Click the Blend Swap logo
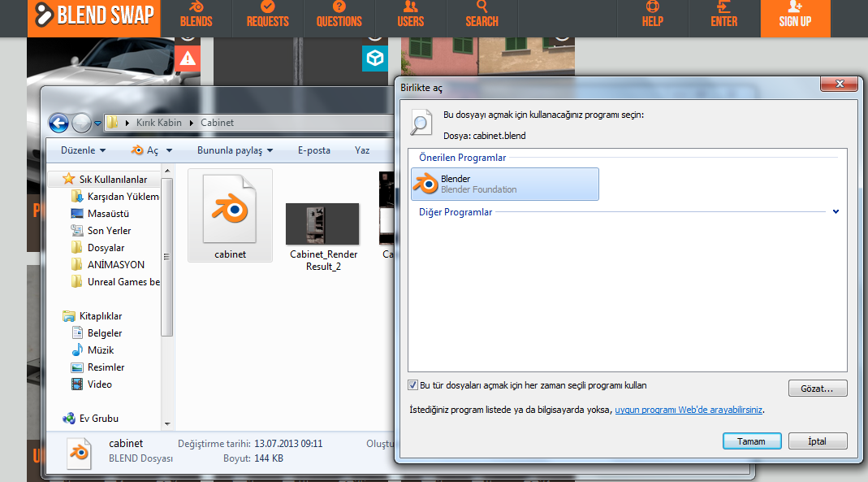 coord(94,15)
